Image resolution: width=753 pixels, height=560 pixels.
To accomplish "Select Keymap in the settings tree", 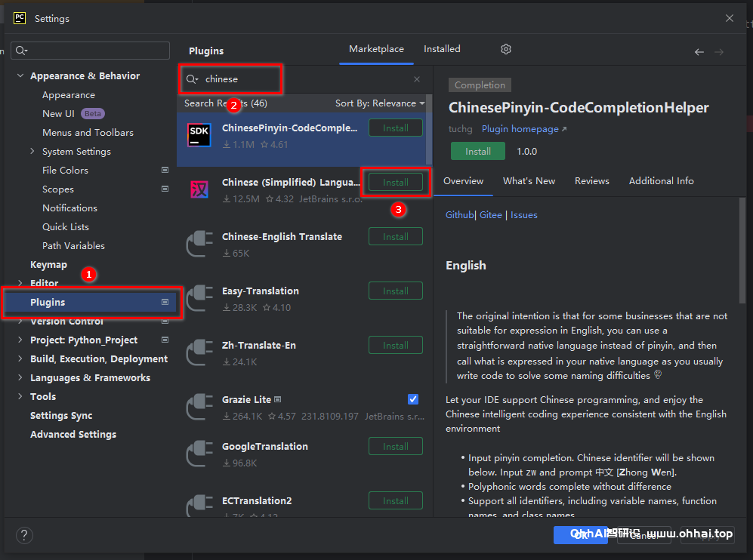I will [x=48, y=264].
